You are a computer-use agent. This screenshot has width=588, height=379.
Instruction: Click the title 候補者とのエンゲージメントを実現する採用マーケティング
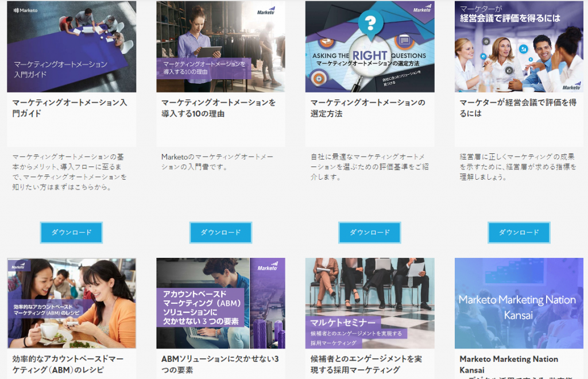pyautogui.click(x=366, y=365)
